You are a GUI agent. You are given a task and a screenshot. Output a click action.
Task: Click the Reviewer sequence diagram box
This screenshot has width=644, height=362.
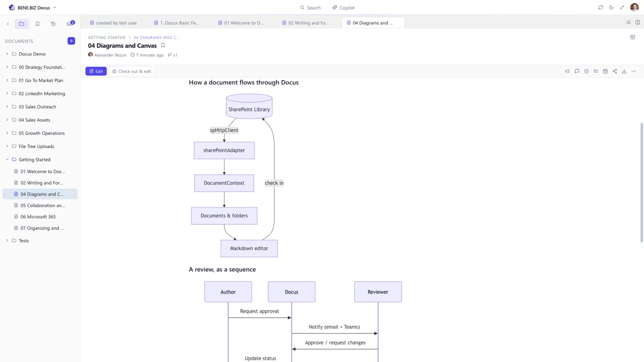(378, 292)
